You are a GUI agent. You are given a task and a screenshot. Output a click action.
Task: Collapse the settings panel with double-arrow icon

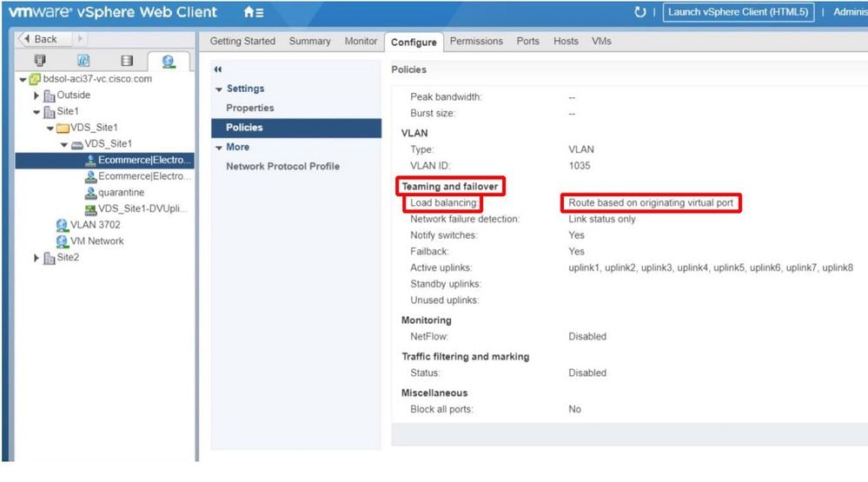[x=217, y=69]
